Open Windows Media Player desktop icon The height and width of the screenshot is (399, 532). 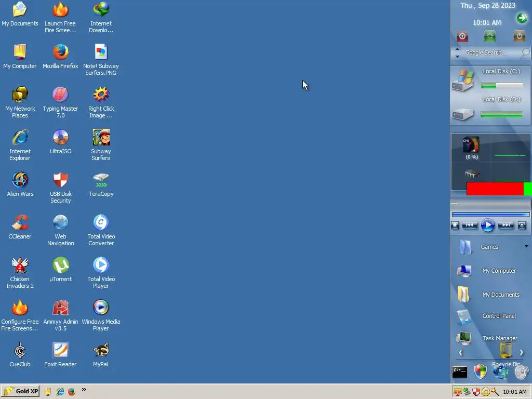click(x=101, y=315)
